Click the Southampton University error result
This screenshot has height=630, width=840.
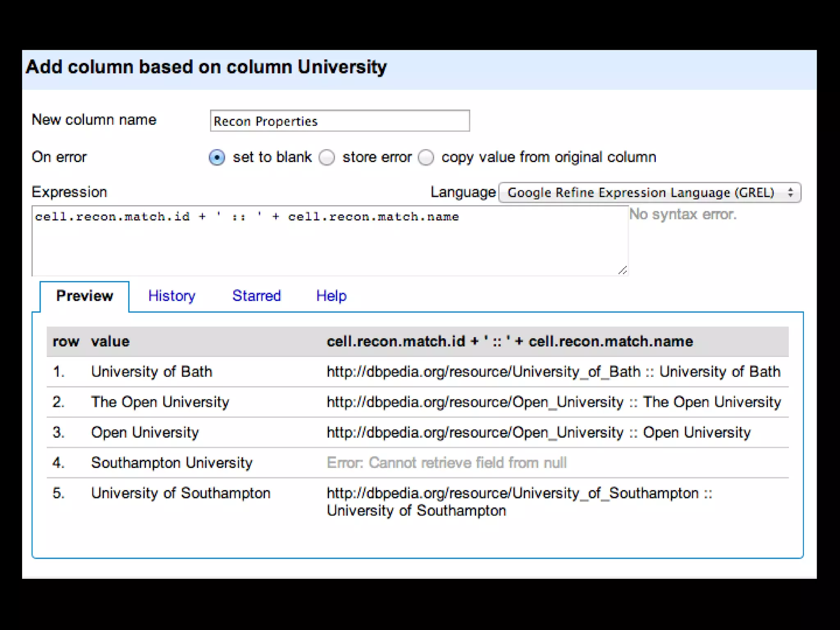pos(446,463)
